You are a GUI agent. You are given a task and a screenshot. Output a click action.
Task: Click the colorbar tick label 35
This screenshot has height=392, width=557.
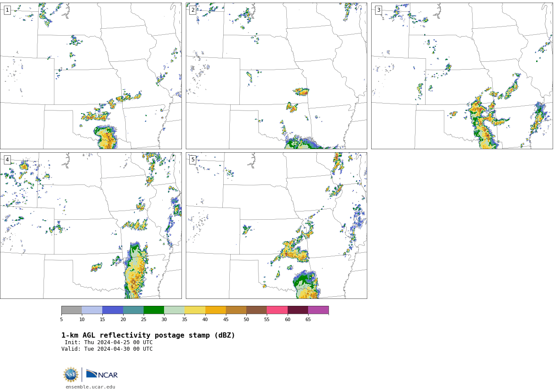pyautogui.click(x=185, y=320)
